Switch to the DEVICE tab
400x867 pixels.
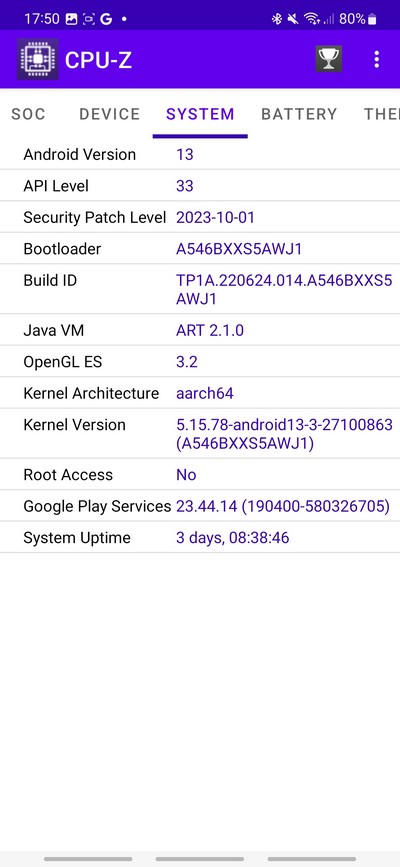coord(110,114)
